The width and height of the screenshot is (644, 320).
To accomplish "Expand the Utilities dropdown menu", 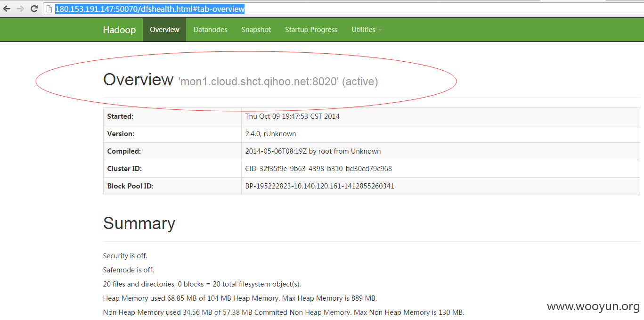I will (x=367, y=30).
